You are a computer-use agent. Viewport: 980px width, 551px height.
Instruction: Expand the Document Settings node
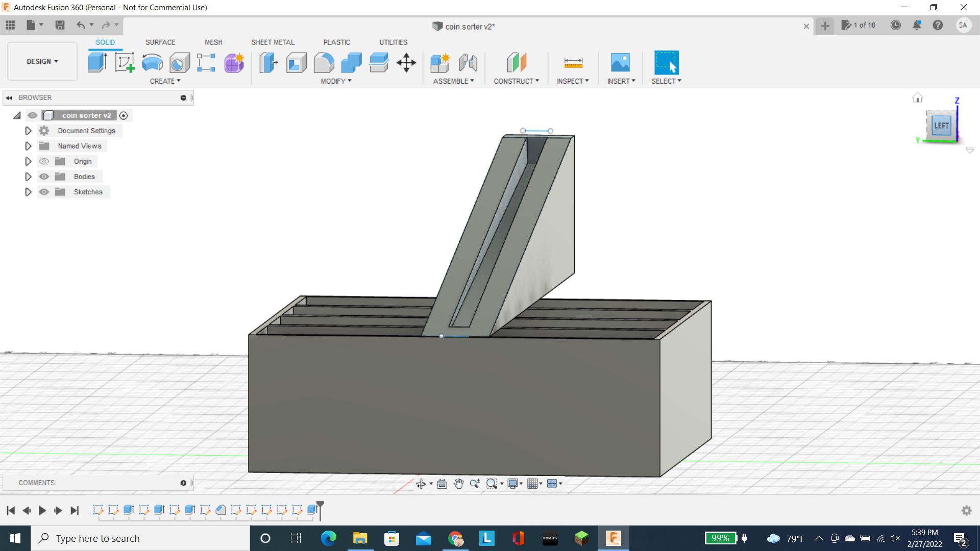pyautogui.click(x=28, y=131)
